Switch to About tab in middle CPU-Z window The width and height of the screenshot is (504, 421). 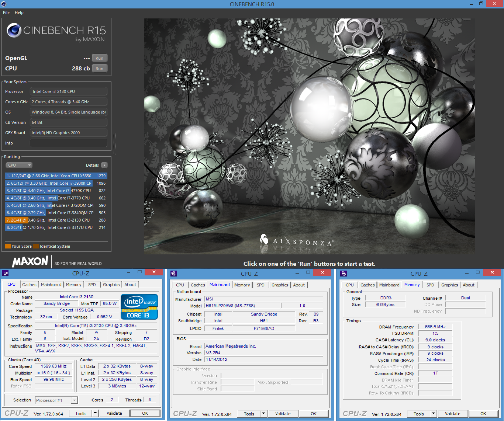299,285
